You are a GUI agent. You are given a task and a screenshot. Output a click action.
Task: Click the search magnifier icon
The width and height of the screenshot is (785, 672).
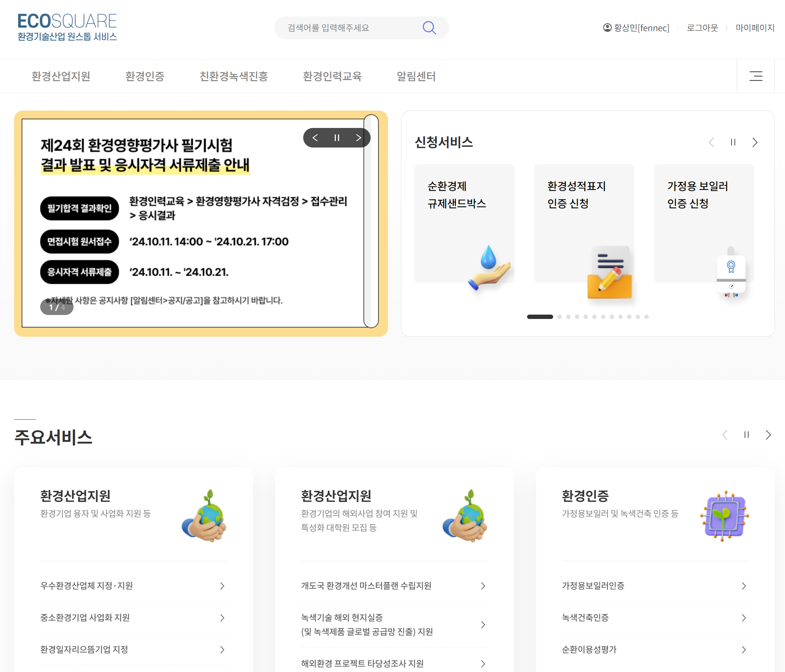(x=429, y=28)
